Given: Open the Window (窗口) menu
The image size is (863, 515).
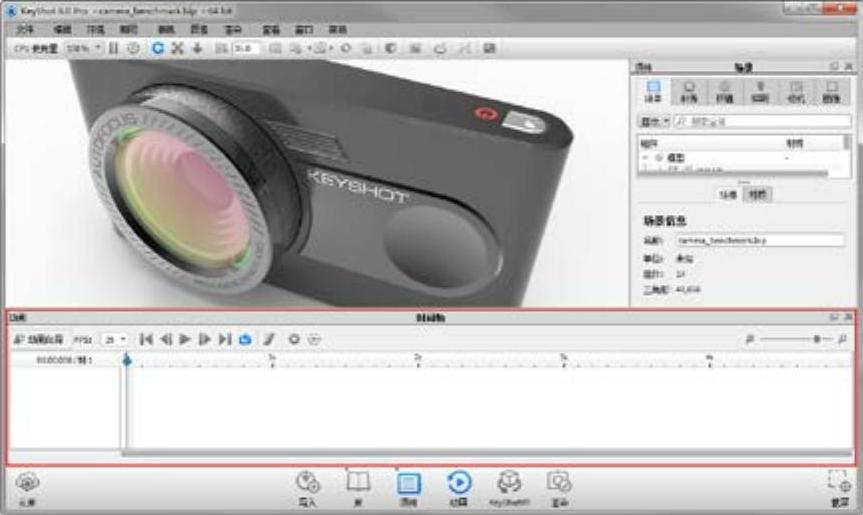Looking at the screenshot, I should coord(304,30).
